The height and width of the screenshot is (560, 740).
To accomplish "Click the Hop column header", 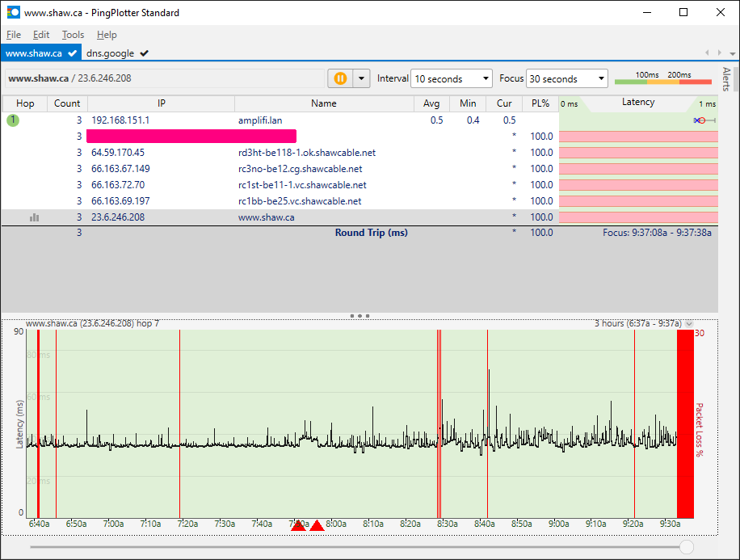I will [x=25, y=103].
